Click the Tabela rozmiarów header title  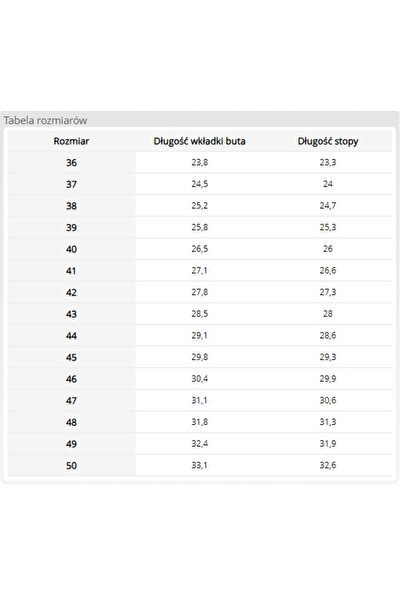coord(45,120)
